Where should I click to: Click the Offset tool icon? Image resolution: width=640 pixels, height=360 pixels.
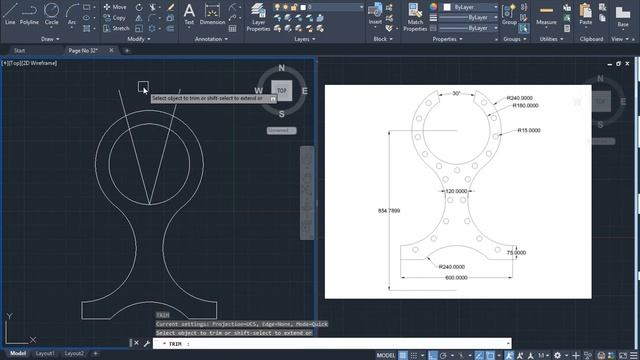(x=170, y=29)
